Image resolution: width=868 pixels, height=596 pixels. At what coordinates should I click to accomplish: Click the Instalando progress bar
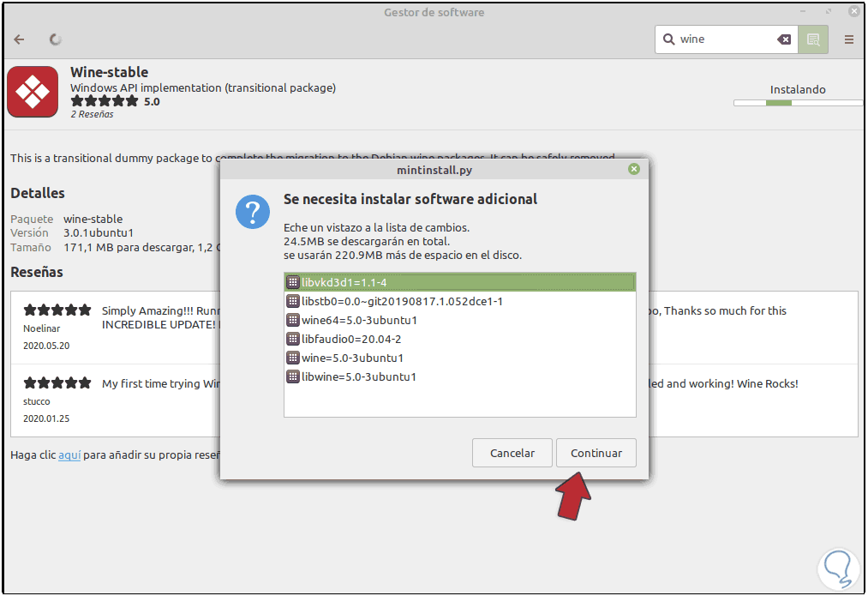click(x=798, y=102)
